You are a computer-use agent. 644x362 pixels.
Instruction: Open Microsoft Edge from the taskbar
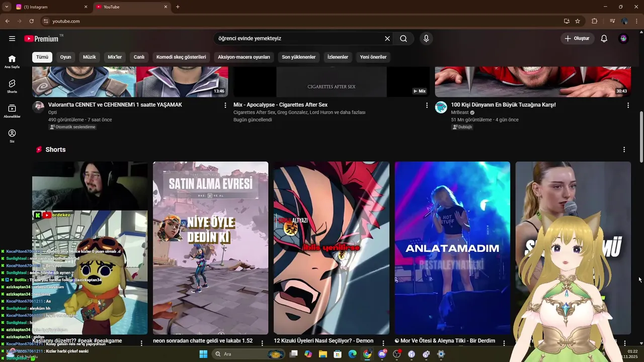tap(352, 354)
